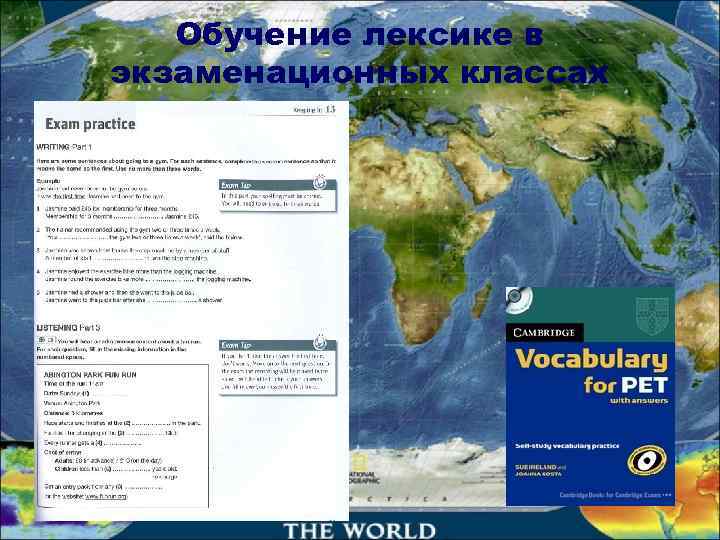720x540 pixels.
Task: Open the Exam Tip box beside Listening section
Action: [x=278, y=367]
